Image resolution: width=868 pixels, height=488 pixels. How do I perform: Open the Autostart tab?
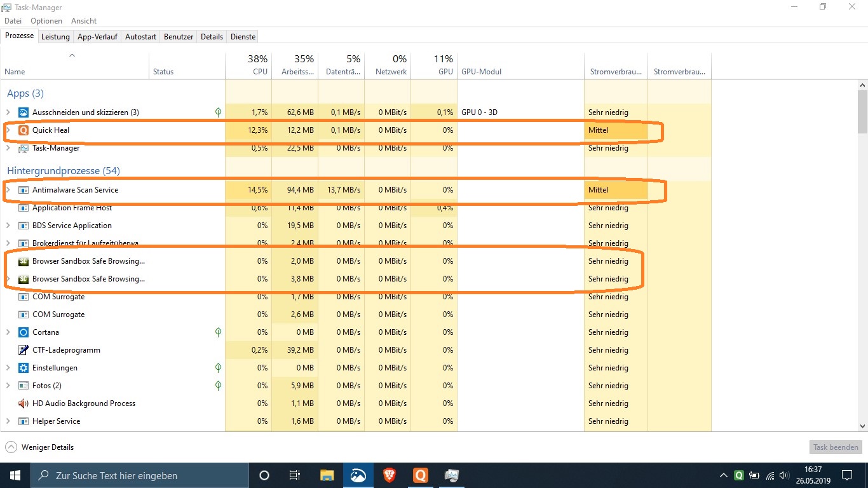tap(140, 37)
